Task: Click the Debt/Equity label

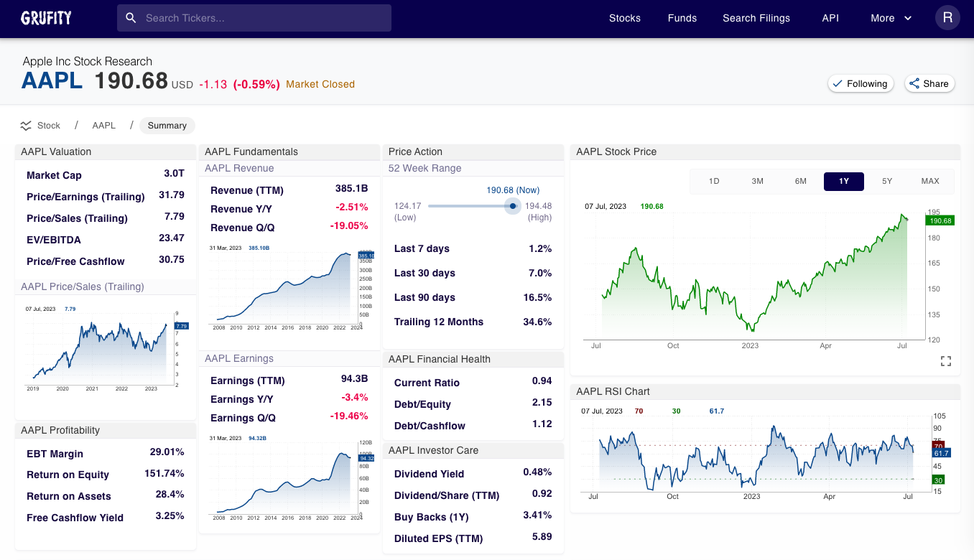Action: coord(423,404)
